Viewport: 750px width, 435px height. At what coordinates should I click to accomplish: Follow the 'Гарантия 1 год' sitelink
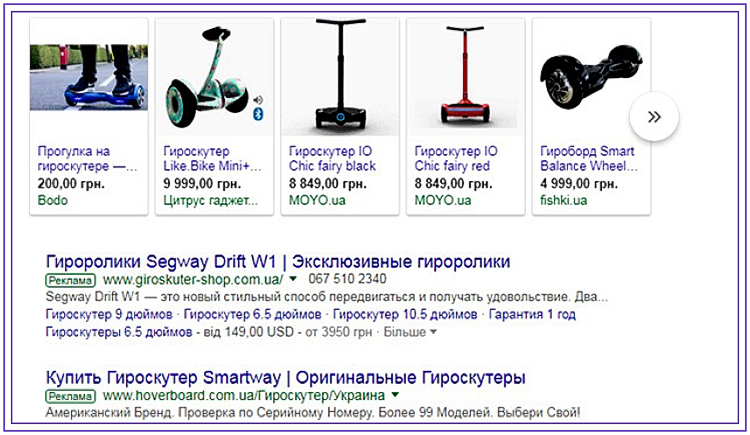coord(532,314)
